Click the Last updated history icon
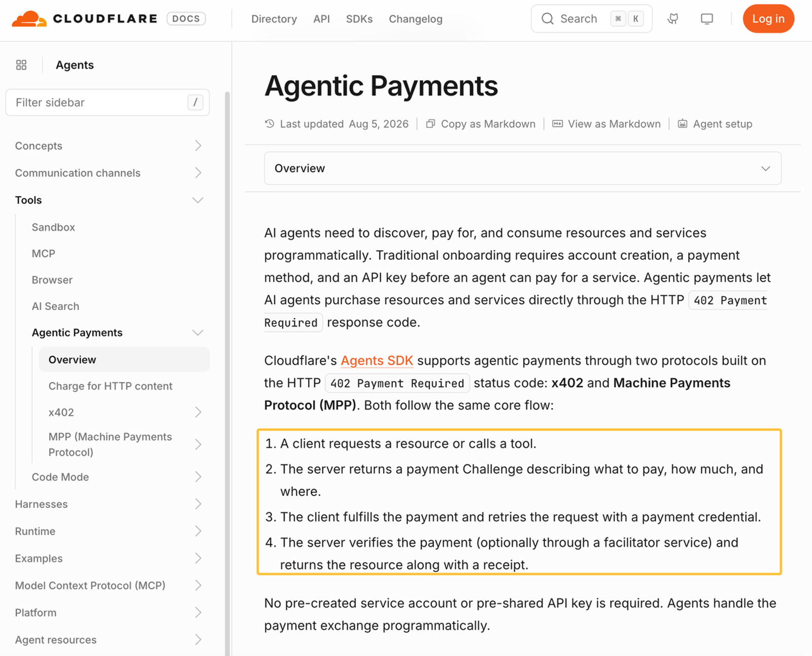The width and height of the screenshot is (812, 656). (269, 124)
